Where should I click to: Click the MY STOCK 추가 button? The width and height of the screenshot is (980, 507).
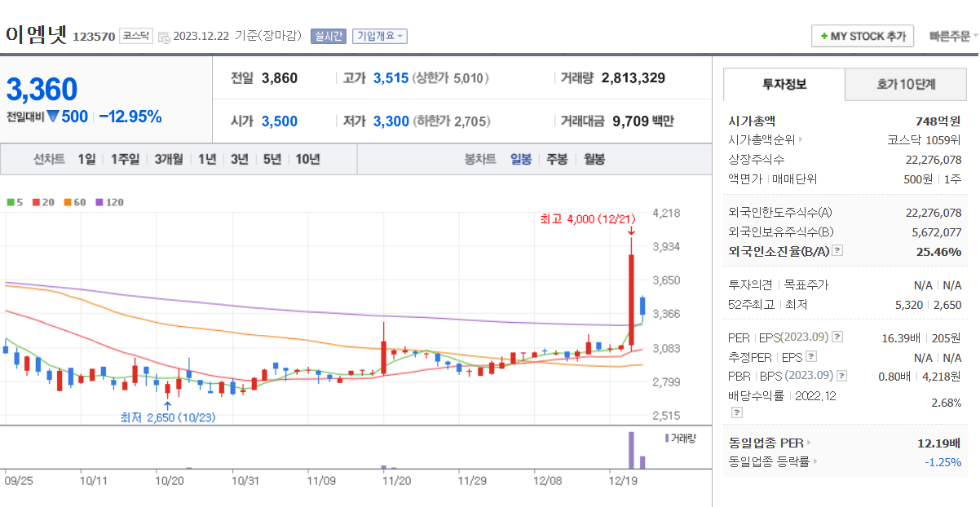pos(863,37)
